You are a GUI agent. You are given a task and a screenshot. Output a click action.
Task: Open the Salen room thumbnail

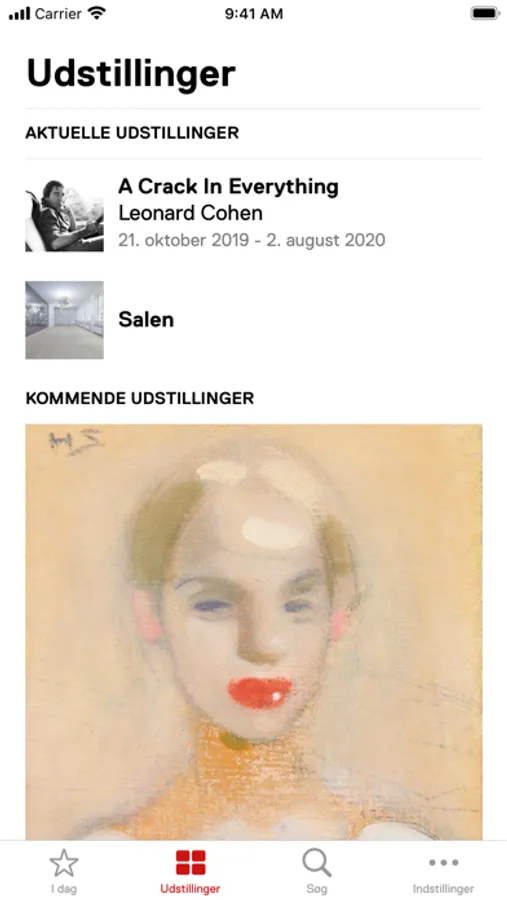pos(64,320)
